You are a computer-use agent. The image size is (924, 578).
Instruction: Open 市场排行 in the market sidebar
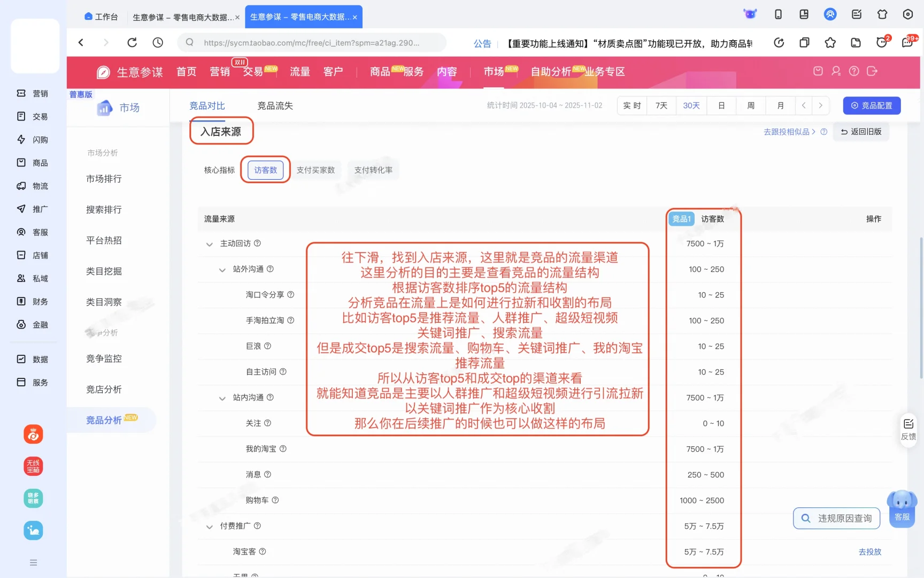pos(104,179)
